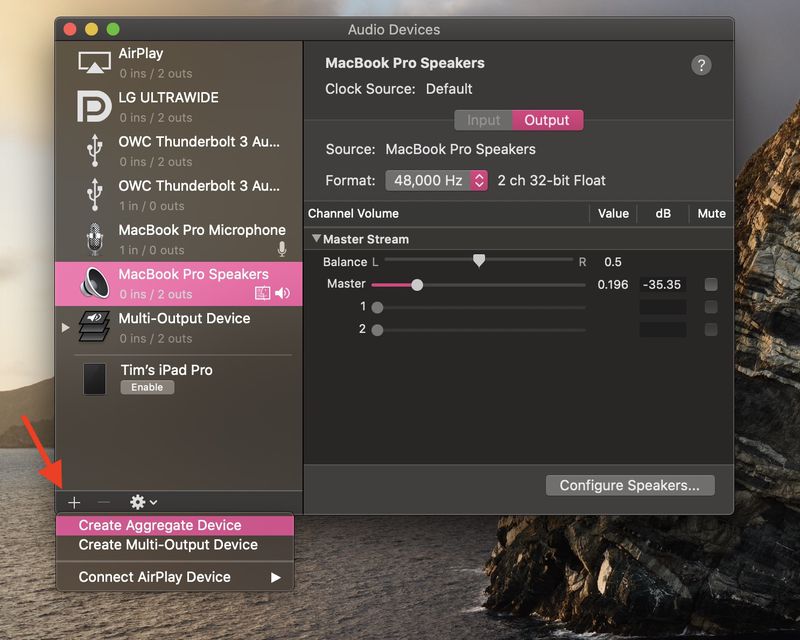Click USB icon of OWC device with 1 in

tap(94, 194)
